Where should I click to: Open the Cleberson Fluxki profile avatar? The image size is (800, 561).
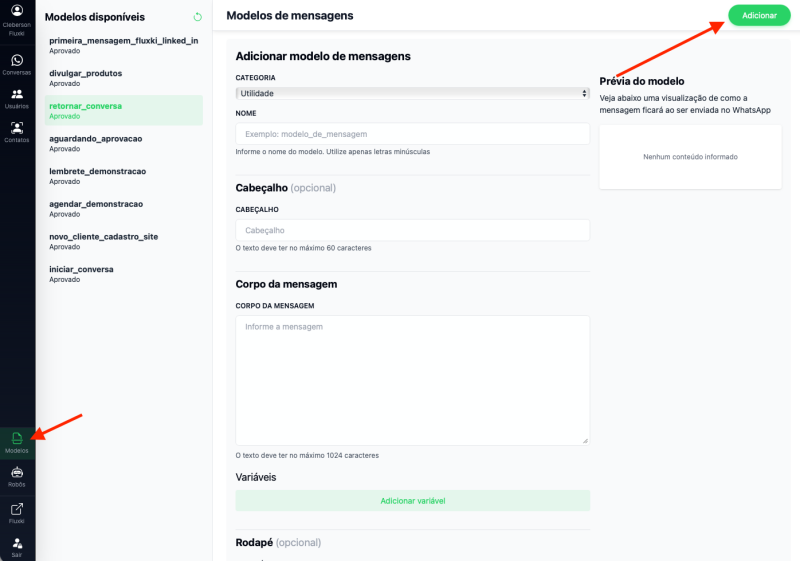17,12
